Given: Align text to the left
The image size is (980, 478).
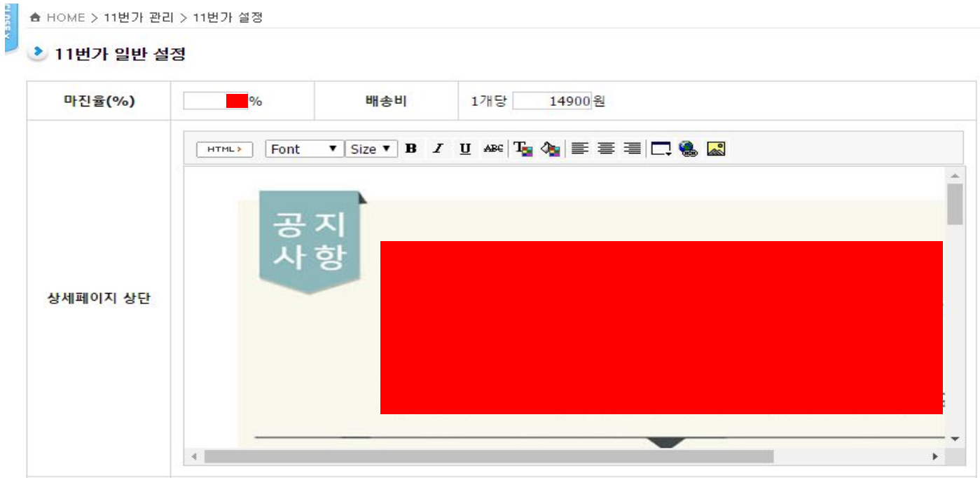Looking at the screenshot, I should point(579,149).
